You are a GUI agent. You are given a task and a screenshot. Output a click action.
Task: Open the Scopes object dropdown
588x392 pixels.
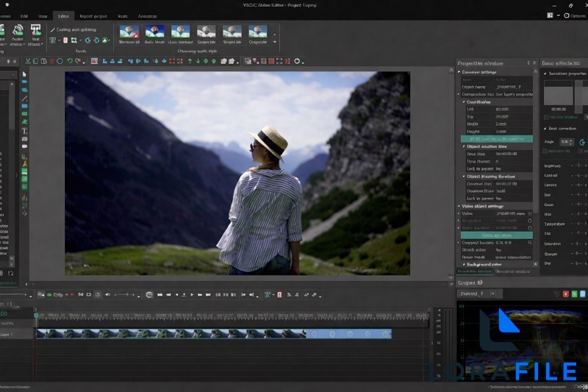tap(493, 293)
